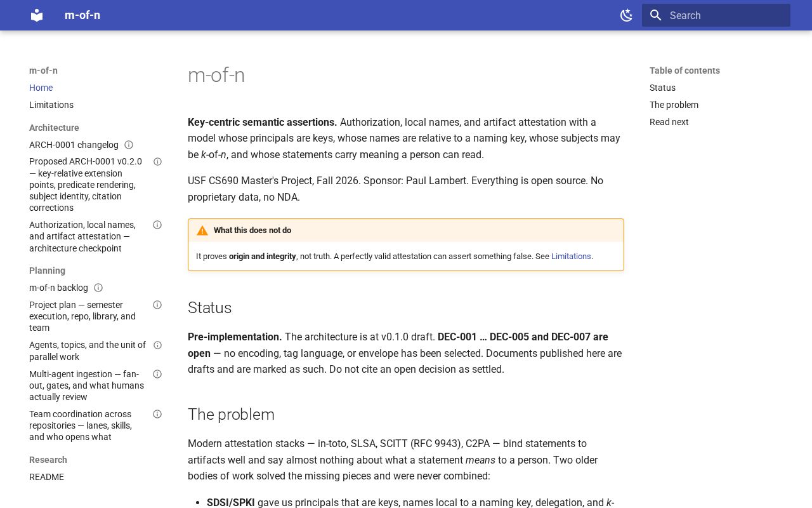Open Multi-agent ingestion page

(x=86, y=385)
